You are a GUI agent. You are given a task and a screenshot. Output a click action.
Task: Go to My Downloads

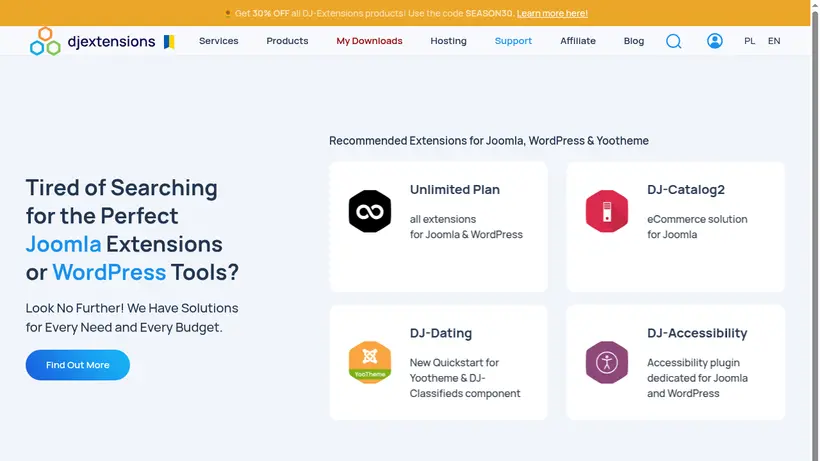pos(369,41)
